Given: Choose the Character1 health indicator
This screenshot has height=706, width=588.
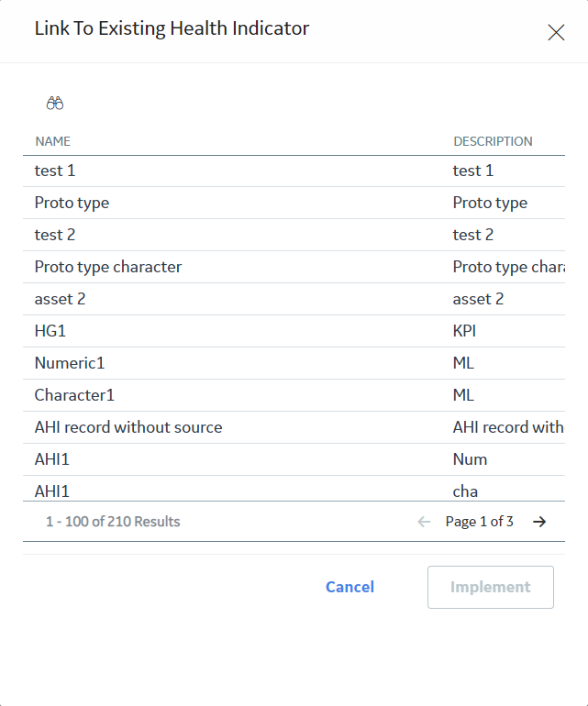Looking at the screenshot, I should (x=294, y=395).
